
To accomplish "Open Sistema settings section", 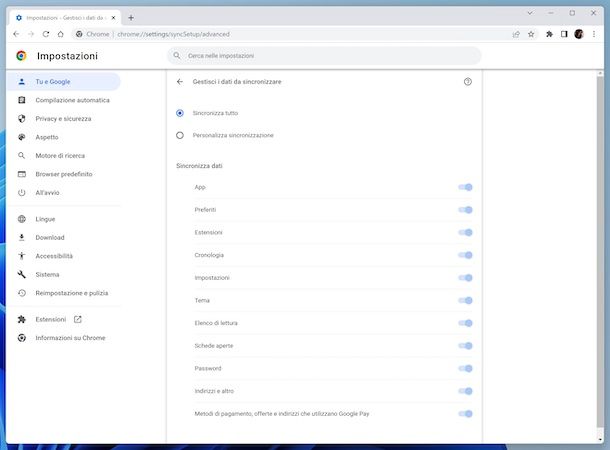I will pyautogui.click(x=63, y=275).
